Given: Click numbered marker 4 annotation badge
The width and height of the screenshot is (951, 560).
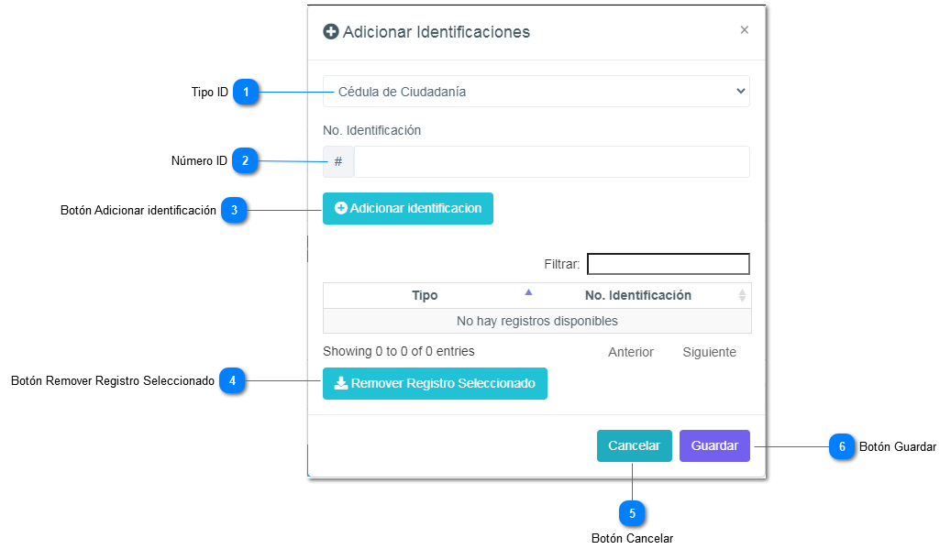Looking at the screenshot, I should [233, 380].
